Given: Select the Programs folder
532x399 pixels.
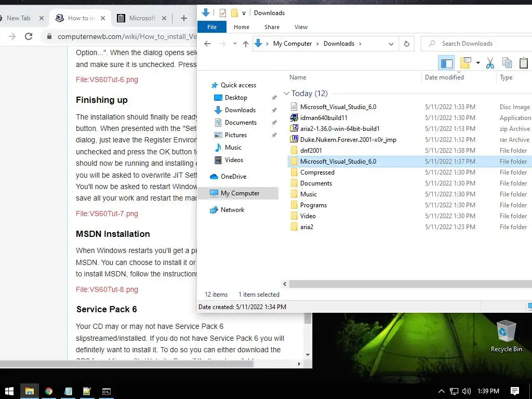Looking at the screenshot, I should [x=313, y=205].
